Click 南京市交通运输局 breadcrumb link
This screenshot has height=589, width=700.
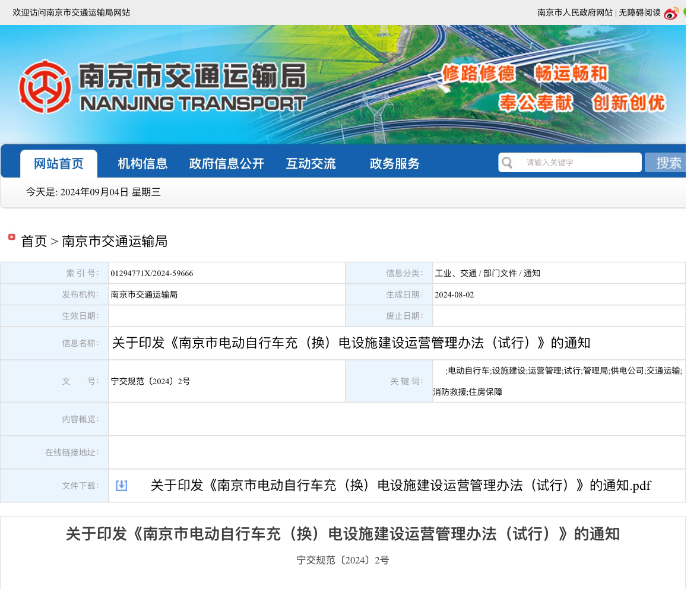pos(114,241)
